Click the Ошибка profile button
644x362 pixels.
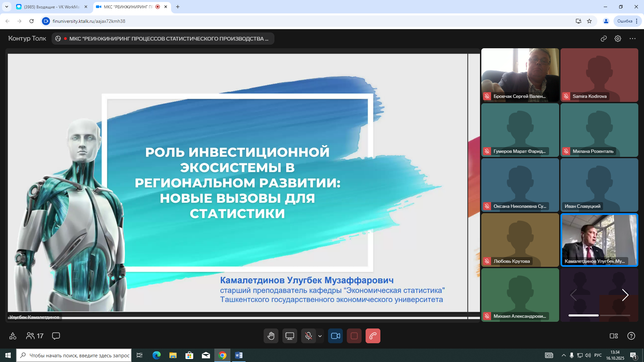pos(625,21)
